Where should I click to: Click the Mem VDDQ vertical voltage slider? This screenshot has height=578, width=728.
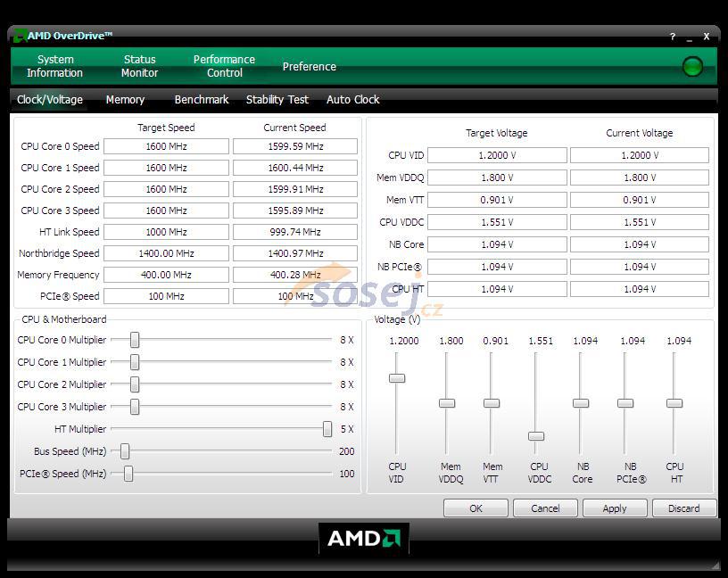(x=447, y=403)
